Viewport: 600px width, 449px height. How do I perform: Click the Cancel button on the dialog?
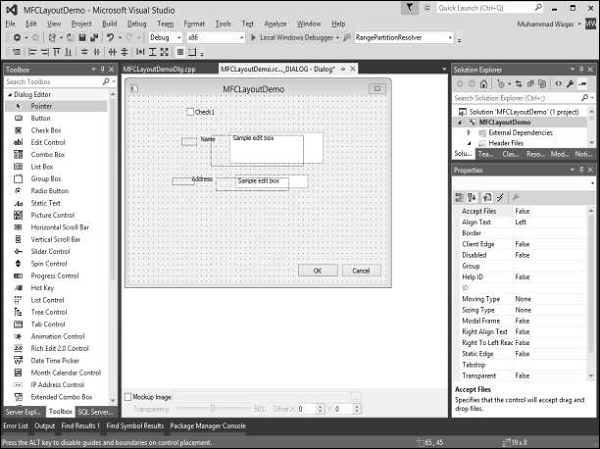tap(361, 270)
